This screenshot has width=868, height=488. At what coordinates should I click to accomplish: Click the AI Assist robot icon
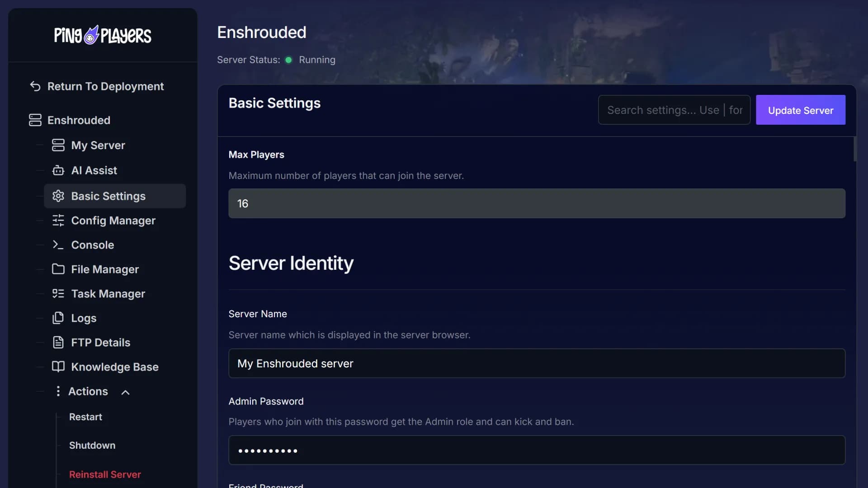[x=58, y=170]
